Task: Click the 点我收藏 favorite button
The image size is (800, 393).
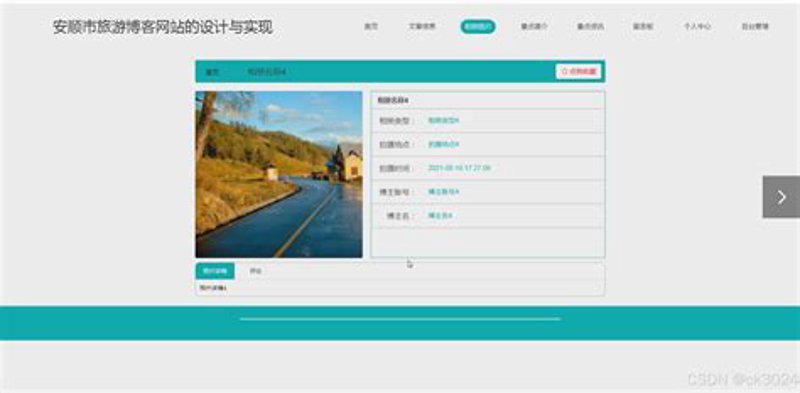Action: [x=579, y=72]
